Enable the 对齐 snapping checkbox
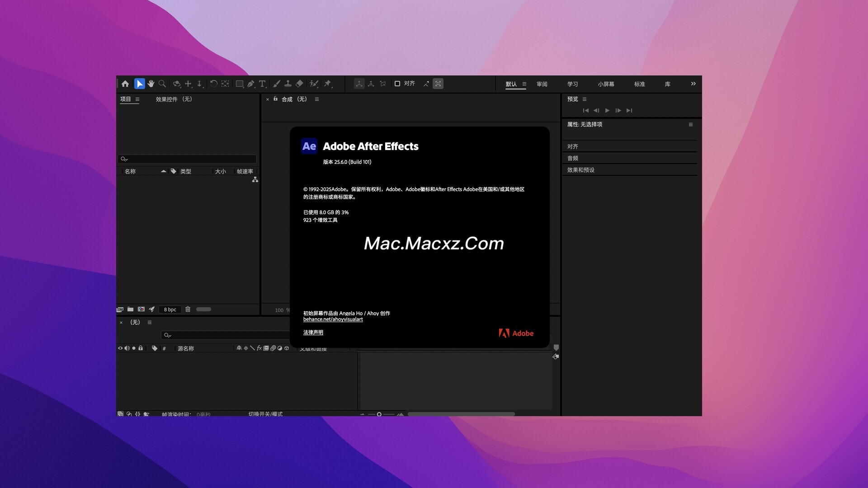This screenshot has height=488, width=868. [397, 84]
